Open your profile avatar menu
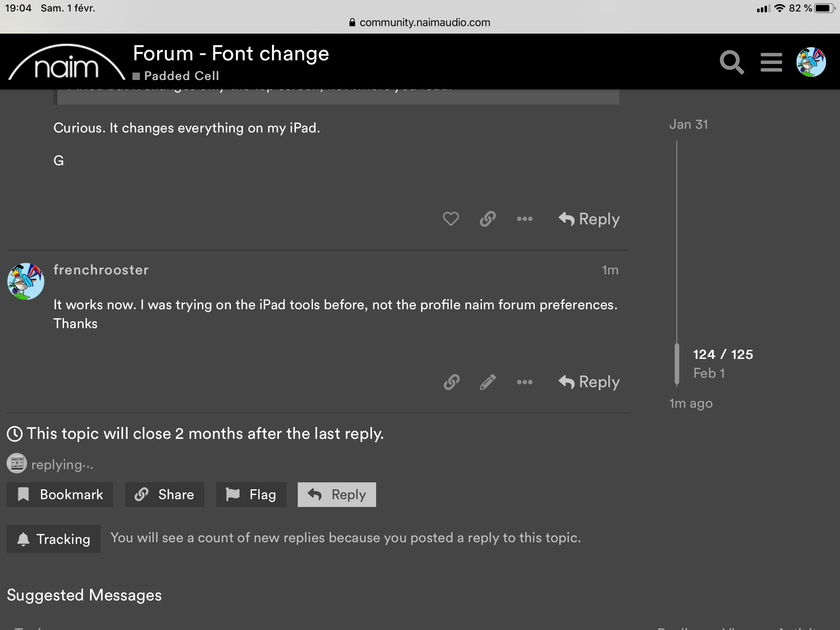Image resolution: width=840 pixels, height=630 pixels. (811, 62)
